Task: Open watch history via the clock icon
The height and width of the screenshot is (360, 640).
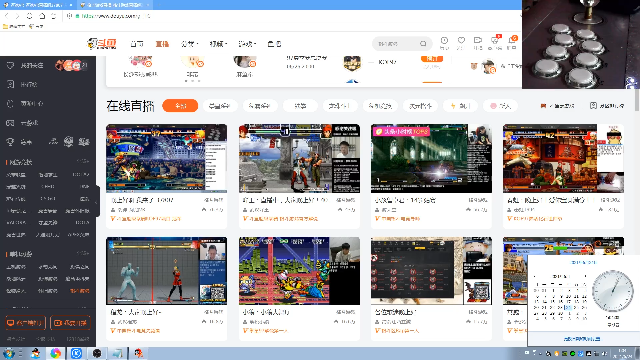Action: (x=444, y=40)
